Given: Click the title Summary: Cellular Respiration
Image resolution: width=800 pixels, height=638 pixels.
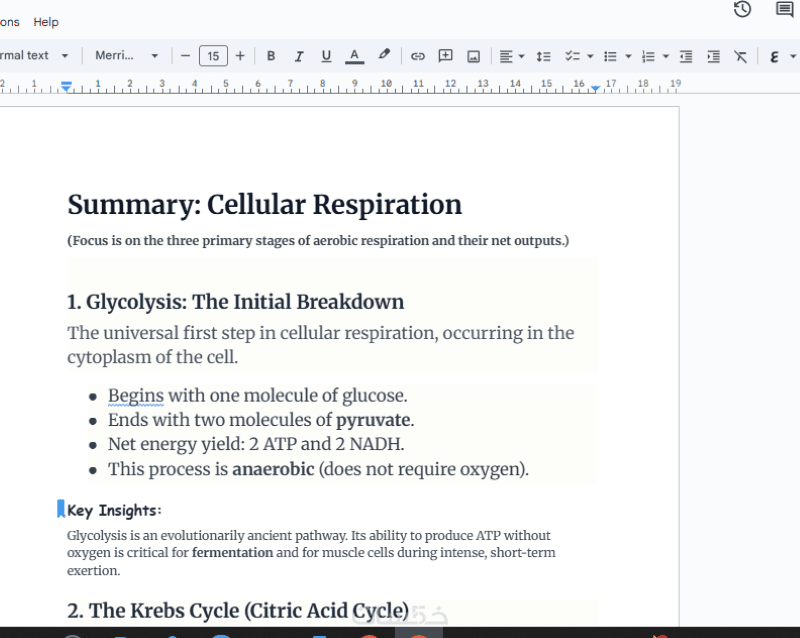Looking at the screenshot, I should (x=265, y=205).
